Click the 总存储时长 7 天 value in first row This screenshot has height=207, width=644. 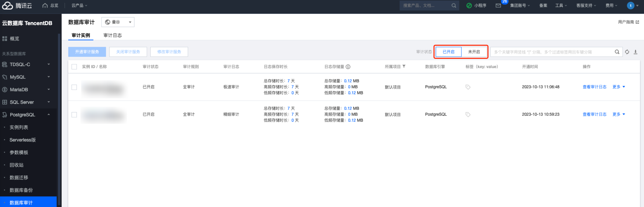tap(291, 81)
